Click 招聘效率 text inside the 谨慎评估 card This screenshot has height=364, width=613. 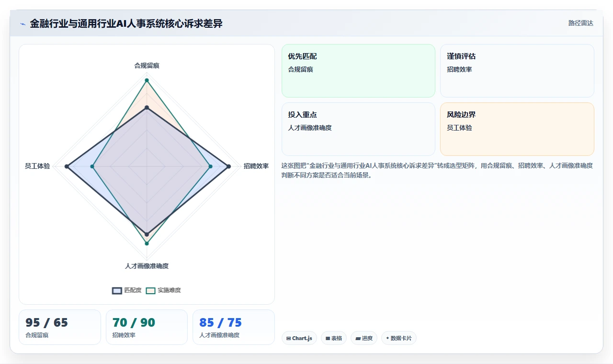(x=460, y=69)
